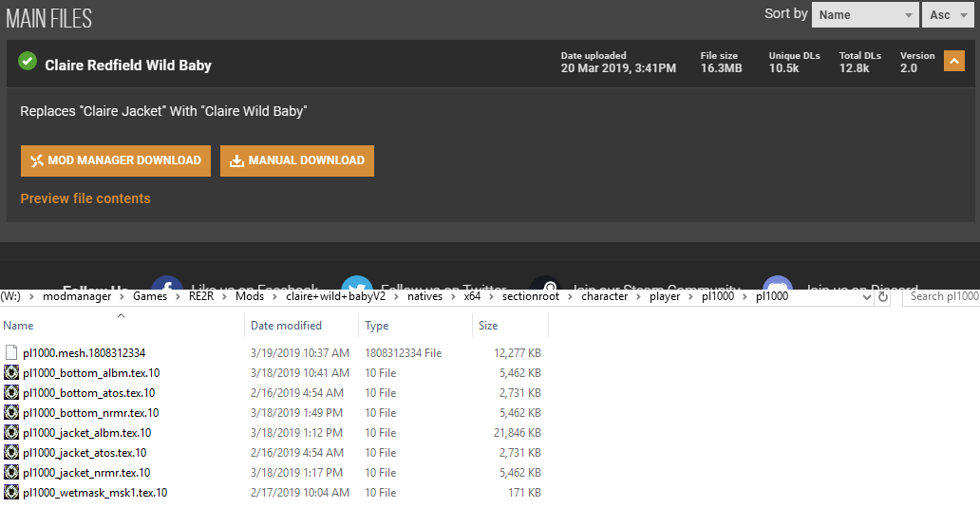Navigate to claire+wild+babyV2 breadcrumb folder
The width and height of the screenshot is (980, 508).
(335, 296)
